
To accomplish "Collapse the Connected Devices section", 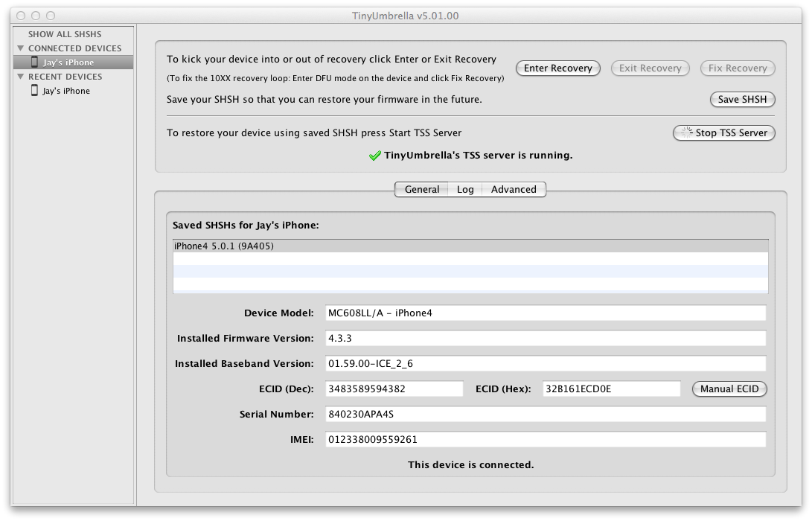I will coord(21,48).
